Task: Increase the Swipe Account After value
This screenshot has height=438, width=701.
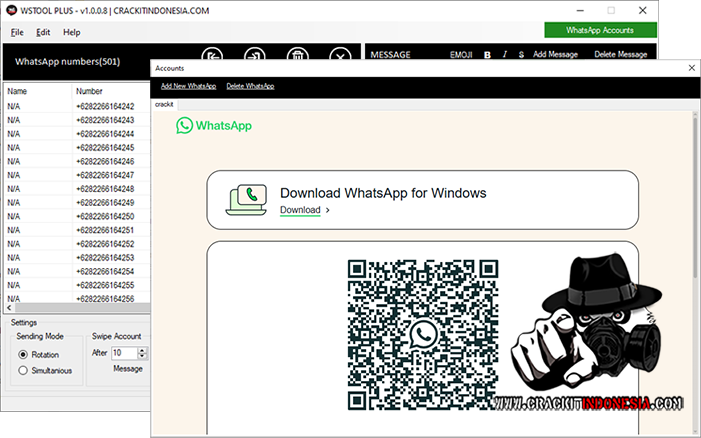Action: pos(143,350)
